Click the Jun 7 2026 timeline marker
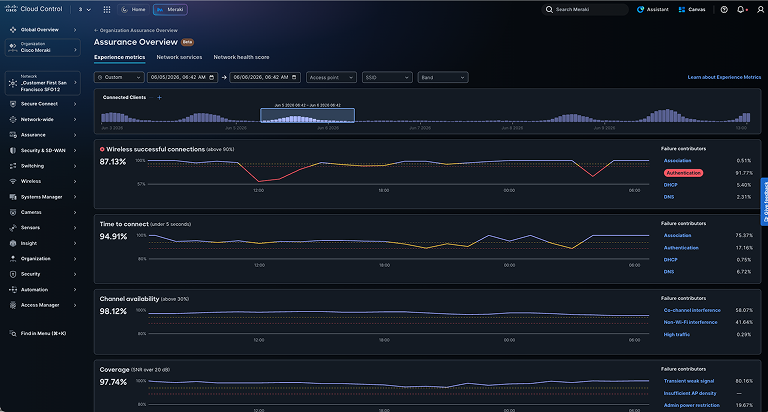Image resolution: width=768 pixels, height=412 pixels. pyautogui.click(x=420, y=128)
